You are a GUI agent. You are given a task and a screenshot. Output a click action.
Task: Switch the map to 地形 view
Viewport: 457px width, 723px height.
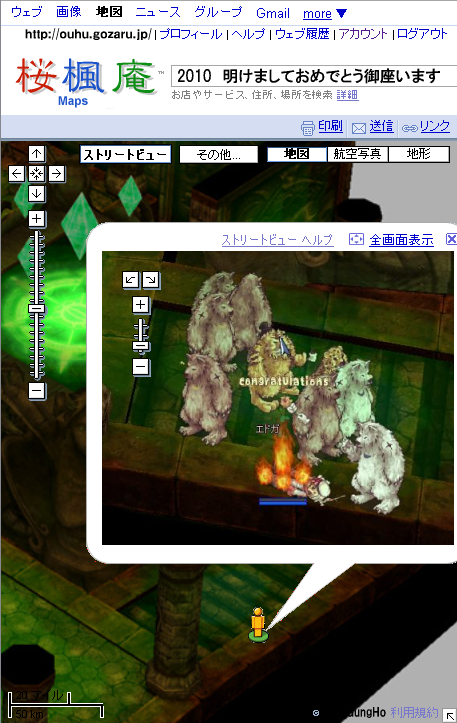(419, 154)
